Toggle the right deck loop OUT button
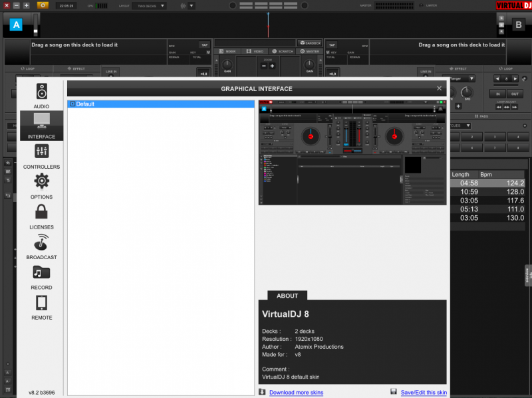This screenshot has height=398, width=532. click(x=515, y=94)
